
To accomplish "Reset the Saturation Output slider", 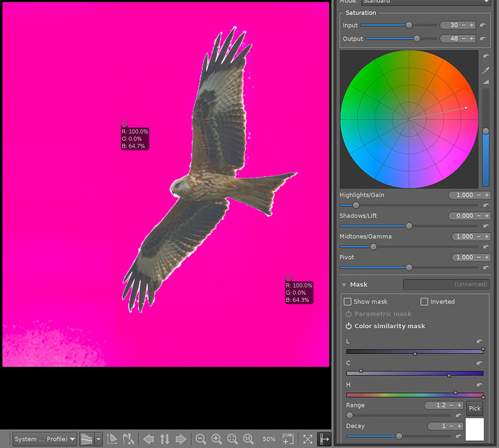I will pos(483,38).
